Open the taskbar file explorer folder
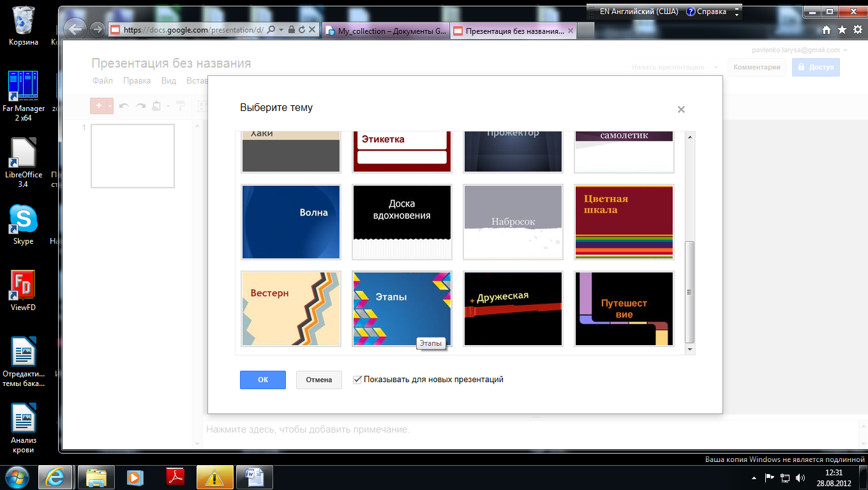This screenshot has width=868, height=490. [x=96, y=477]
